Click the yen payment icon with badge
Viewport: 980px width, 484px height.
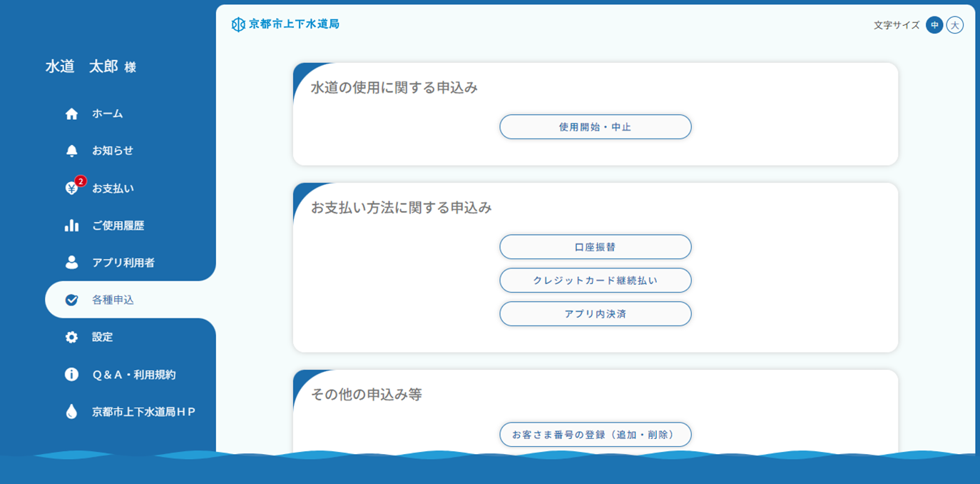pos(71,188)
